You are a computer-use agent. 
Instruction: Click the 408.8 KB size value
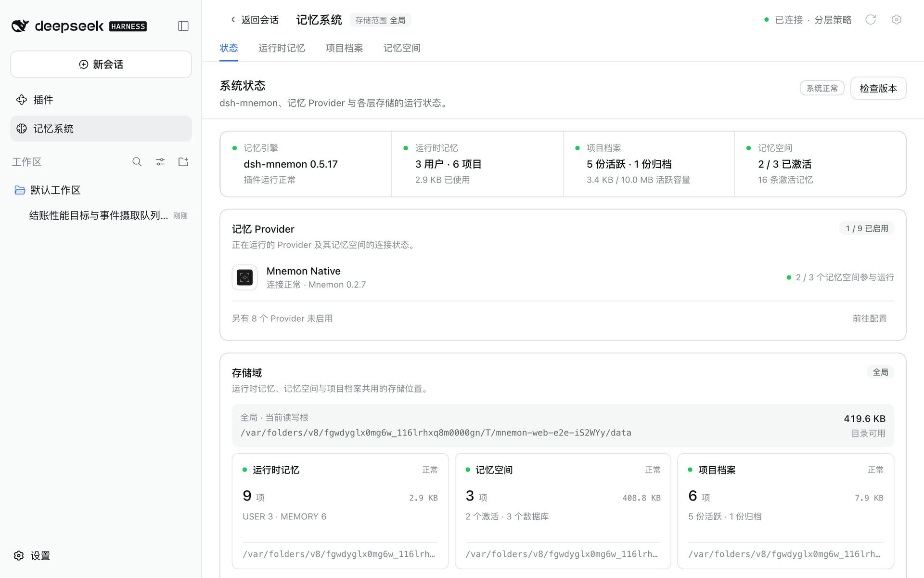point(641,498)
